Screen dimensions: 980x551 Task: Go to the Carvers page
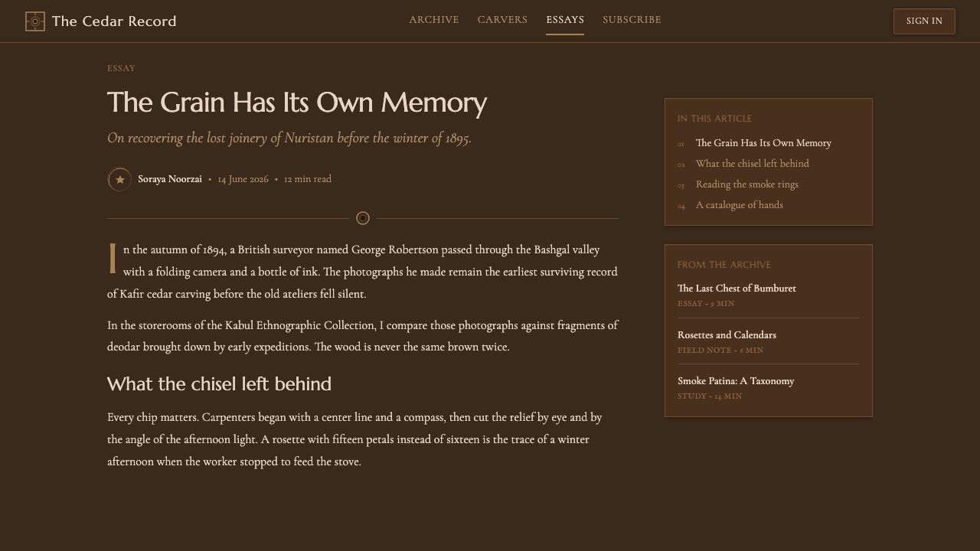(x=502, y=20)
